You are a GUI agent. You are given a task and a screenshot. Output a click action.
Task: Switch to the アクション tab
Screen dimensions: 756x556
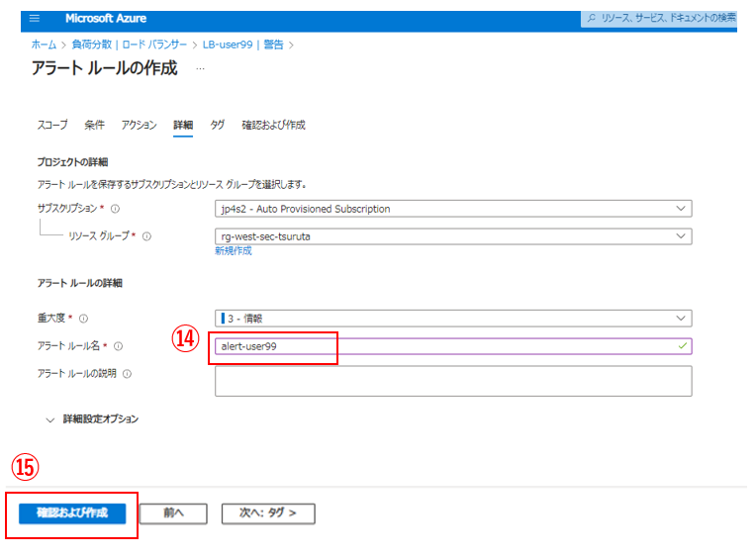(139, 125)
